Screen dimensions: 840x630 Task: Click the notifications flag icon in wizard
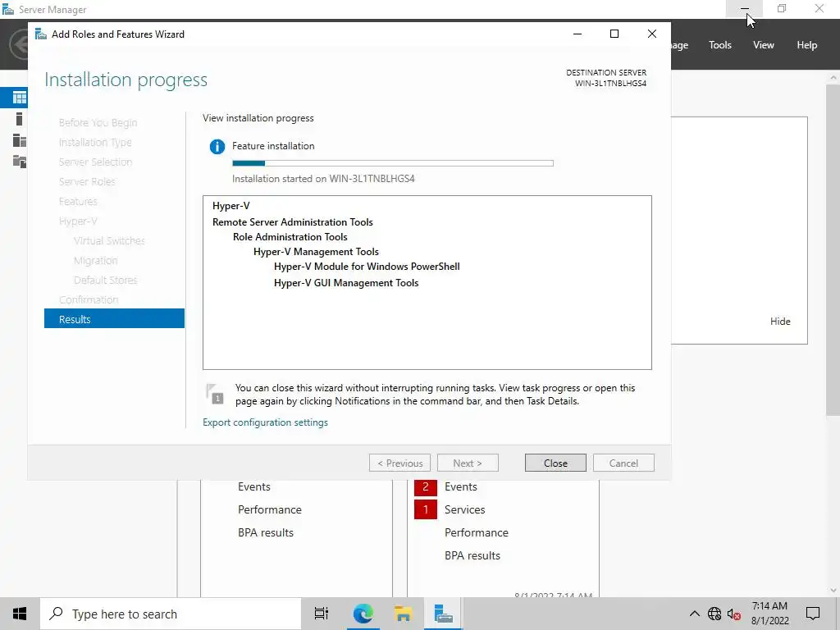[x=215, y=394]
